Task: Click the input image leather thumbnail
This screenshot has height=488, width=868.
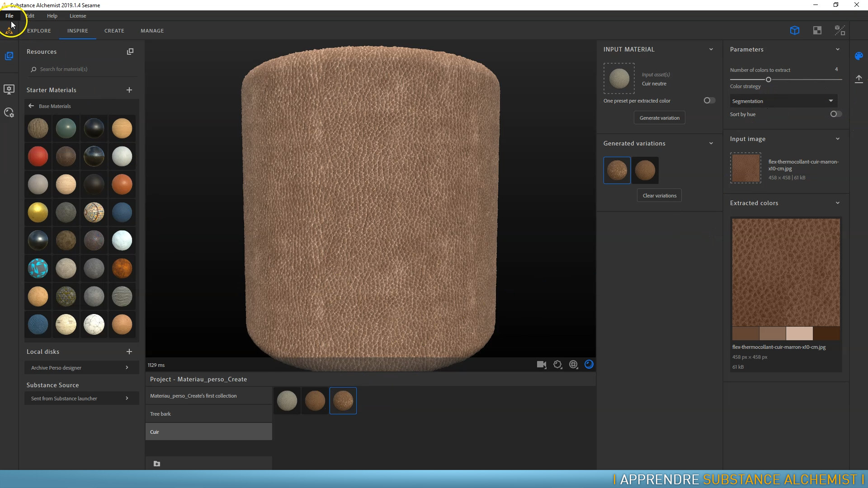Action: pyautogui.click(x=745, y=168)
